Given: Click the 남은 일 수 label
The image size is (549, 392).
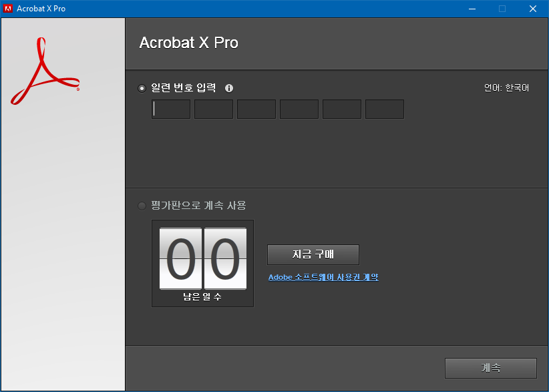Looking at the screenshot, I should pyautogui.click(x=202, y=297).
